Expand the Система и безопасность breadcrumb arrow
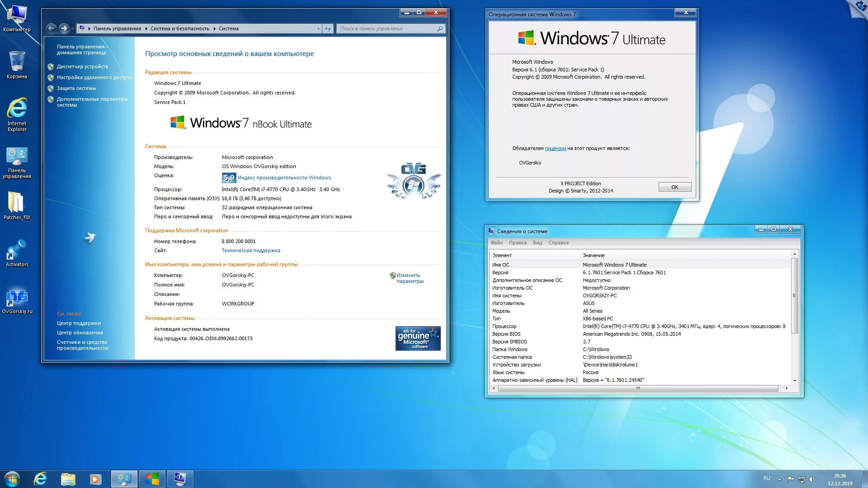The height and width of the screenshot is (488, 868). tap(214, 28)
